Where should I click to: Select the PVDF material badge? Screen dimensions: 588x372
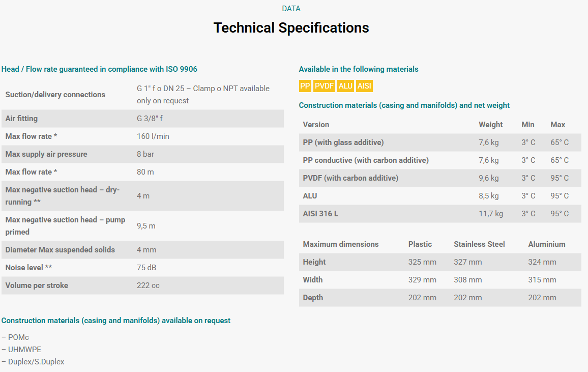(x=324, y=86)
